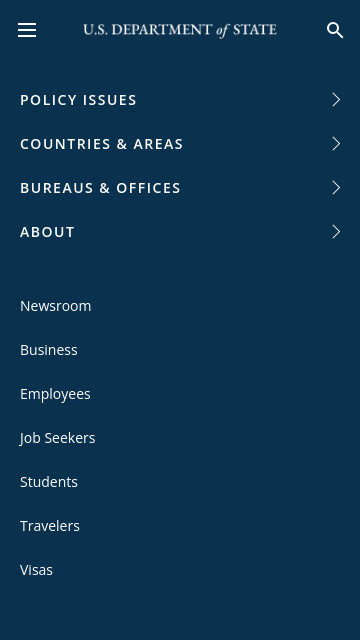Visit the Students link

click(49, 482)
